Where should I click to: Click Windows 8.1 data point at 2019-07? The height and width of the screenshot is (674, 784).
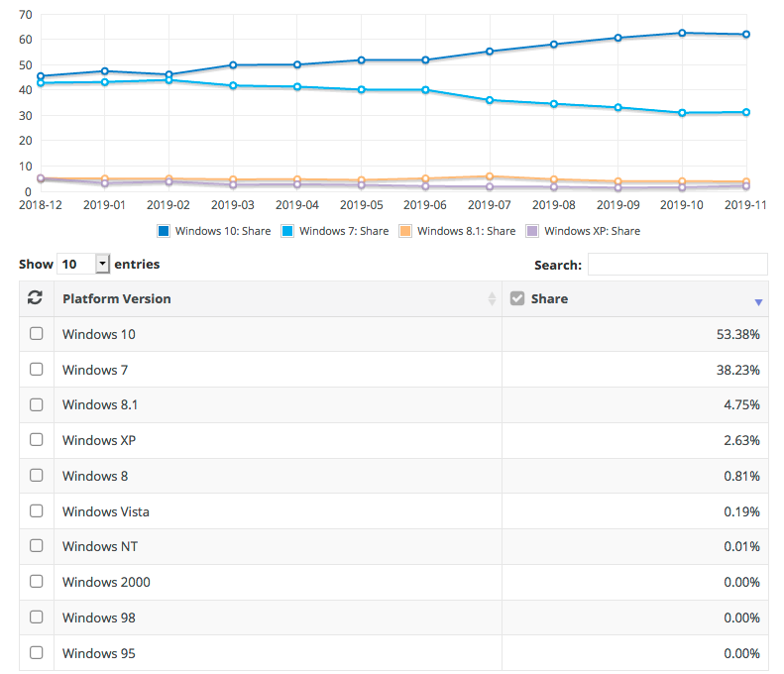(490, 176)
